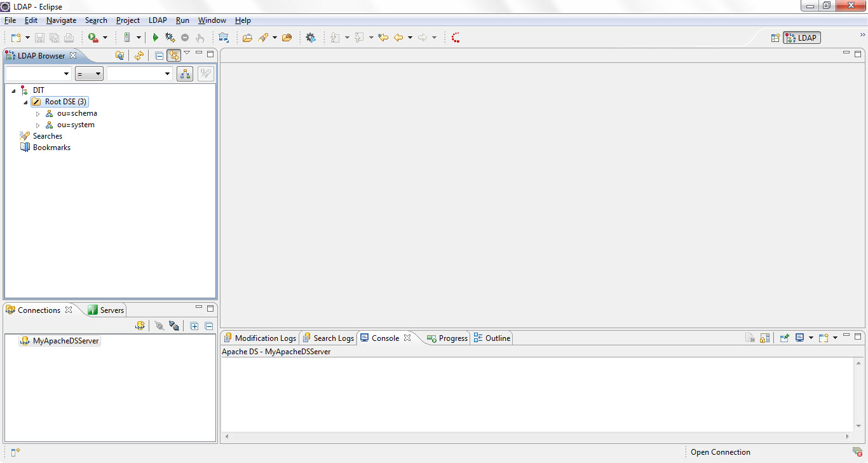Click the Pin Console icon
The image size is (868, 463).
coord(784,338)
